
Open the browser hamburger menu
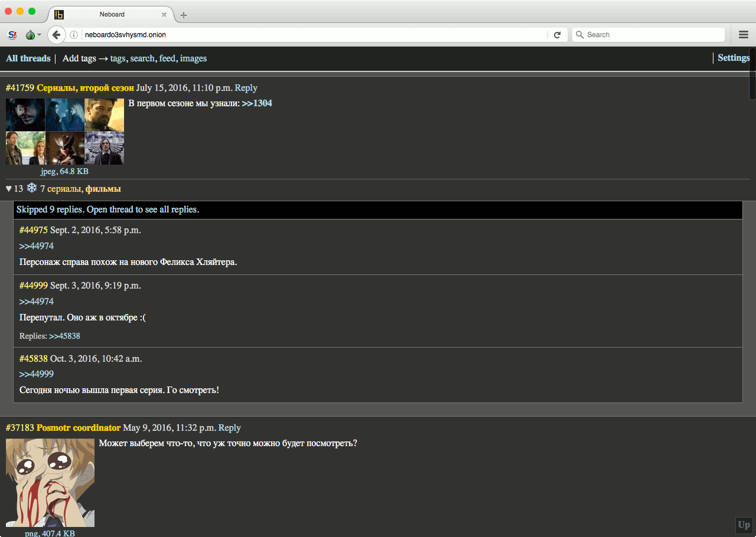(x=744, y=35)
